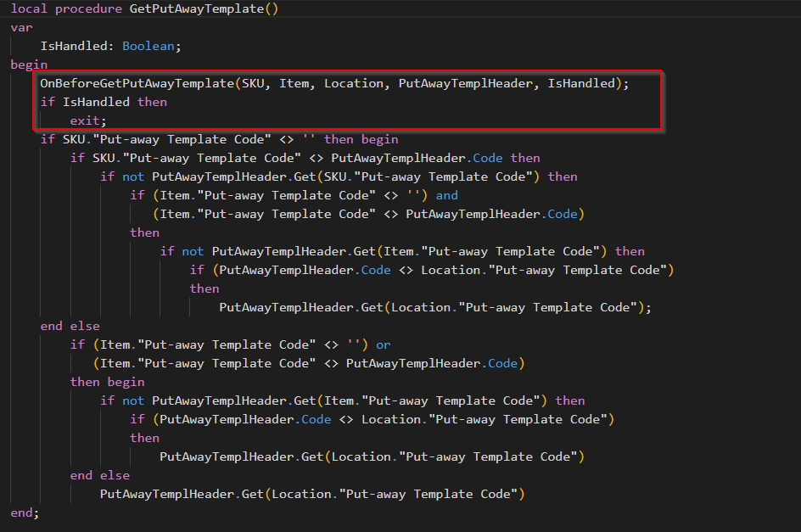Click the first begin keyword
The image size is (801, 532).
(x=28, y=64)
